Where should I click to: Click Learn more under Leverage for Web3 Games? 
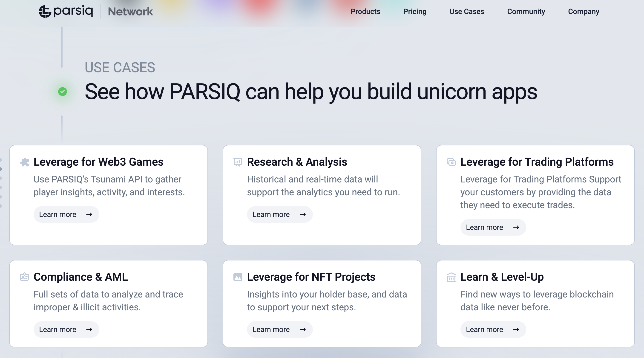pos(66,214)
